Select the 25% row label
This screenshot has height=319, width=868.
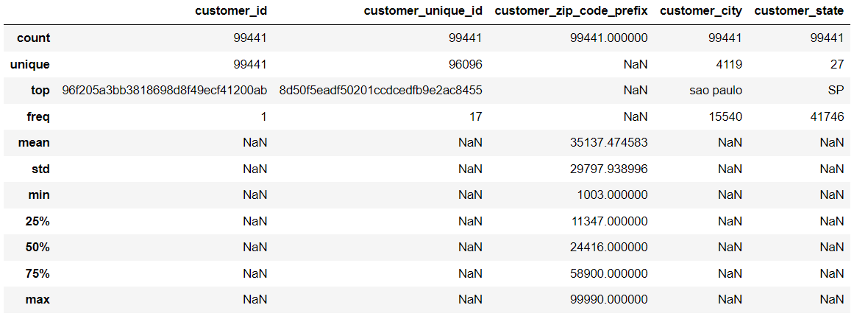tap(38, 221)
